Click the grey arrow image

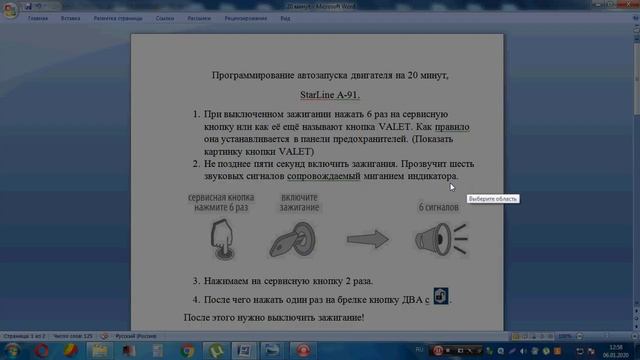pyautogui.click(x=368, y=239)
